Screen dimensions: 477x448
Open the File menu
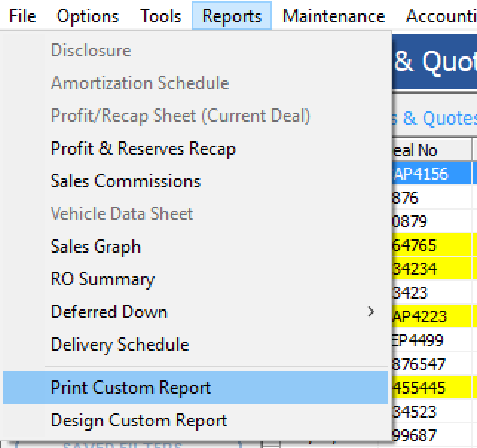pos(22,16)
